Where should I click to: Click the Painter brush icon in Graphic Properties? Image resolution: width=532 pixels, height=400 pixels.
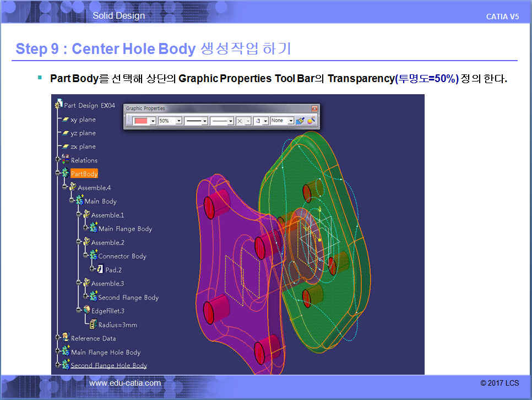(300, 121)
